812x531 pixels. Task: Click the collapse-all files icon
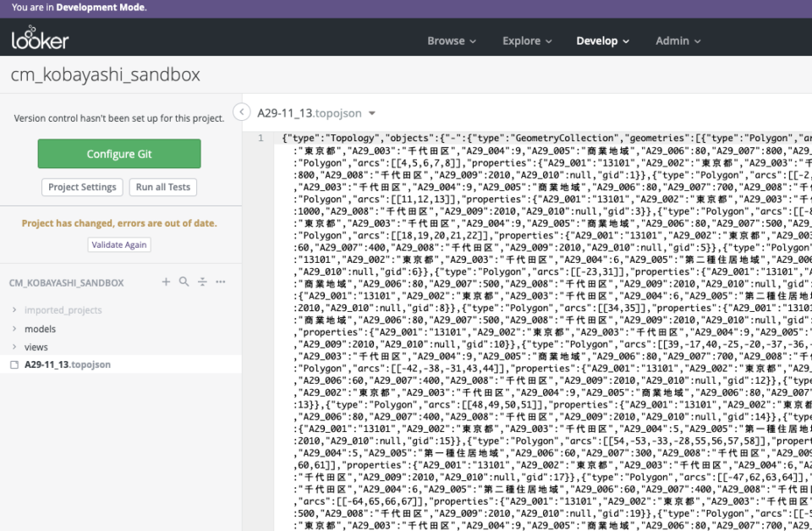pos(202,282)
